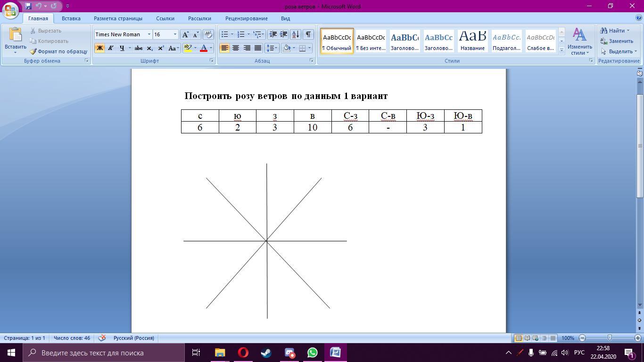Toggle Italic formatting button
This screenshot has width=644, height=362.
pos(110,48)
